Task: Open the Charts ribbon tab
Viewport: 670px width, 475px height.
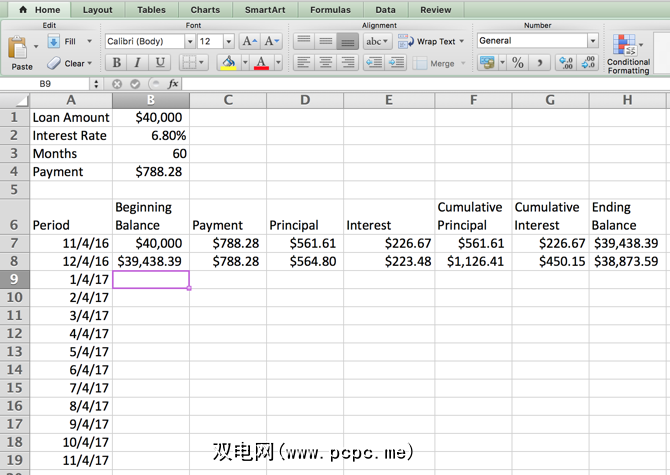Action: coord(205,10)
